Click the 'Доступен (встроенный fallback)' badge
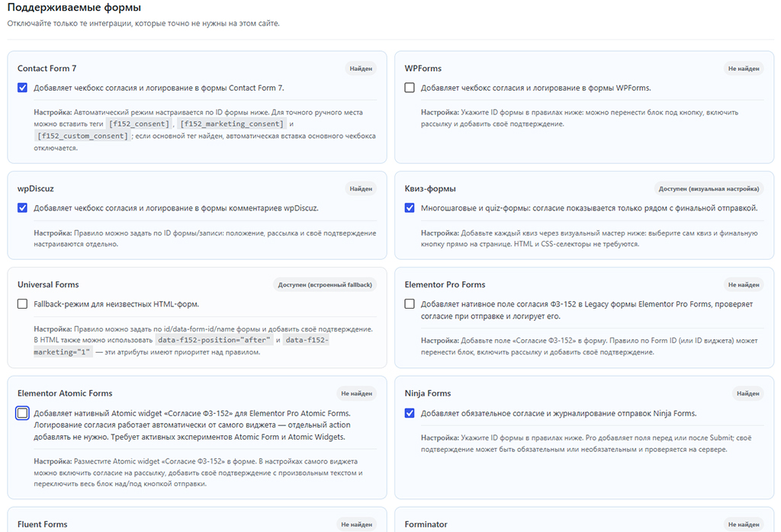 pyautogui.click(x=325, y=284)
